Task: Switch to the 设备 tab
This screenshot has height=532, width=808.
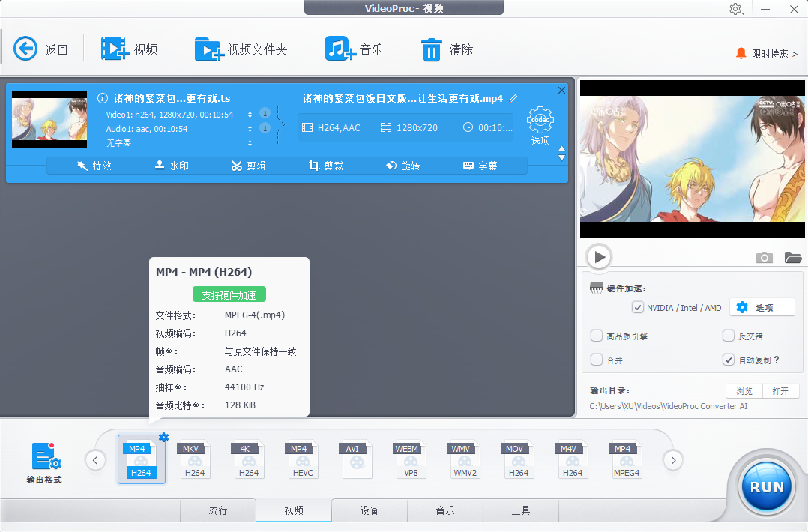Action: coord(370,510)
